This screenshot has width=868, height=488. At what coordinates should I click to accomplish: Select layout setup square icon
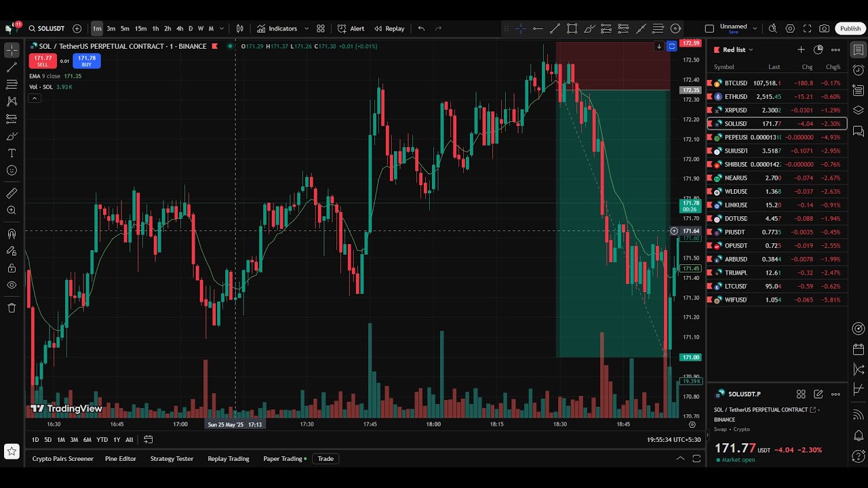tap(709, 28)
